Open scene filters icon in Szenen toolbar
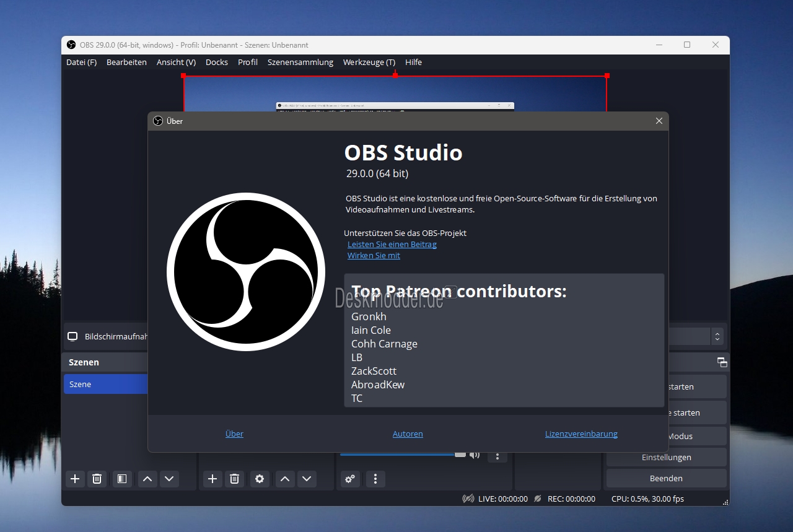The width and height of the screenshot is (793, 532). 122,479
